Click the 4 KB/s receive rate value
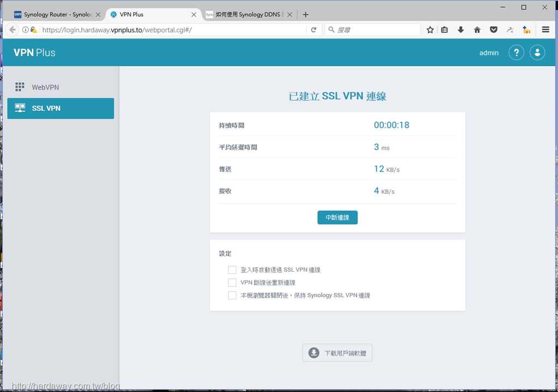Viewport: 558px width, 392px height. 384,191
